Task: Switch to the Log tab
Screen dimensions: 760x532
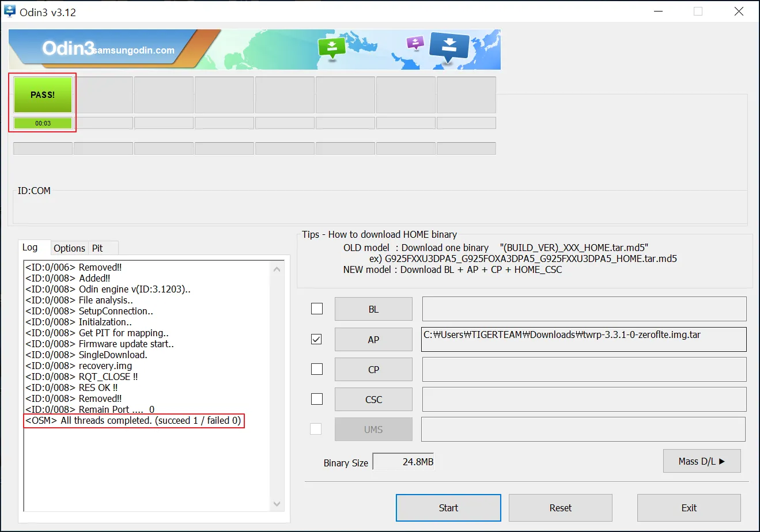Action: (30, 248)
